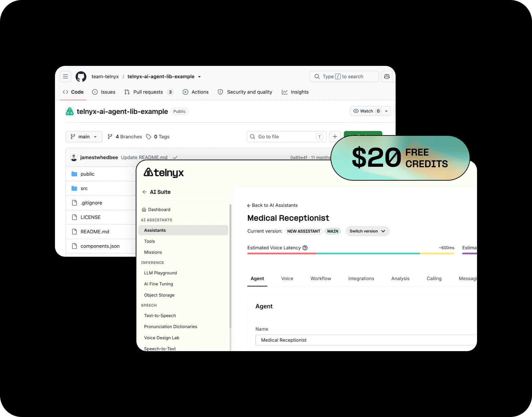Open the Insights tab

pyautogui.click(x=295, y=92)
